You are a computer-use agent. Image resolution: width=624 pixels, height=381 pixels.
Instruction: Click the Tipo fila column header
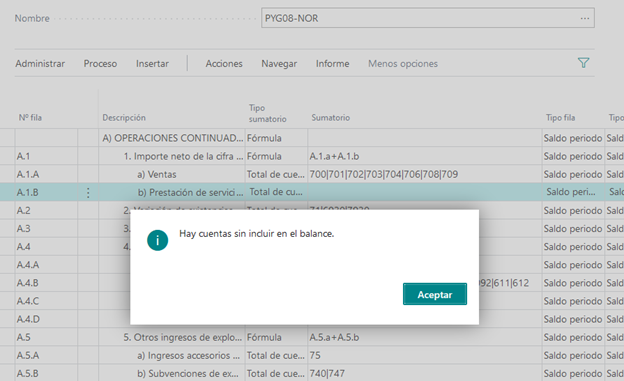click(560, 118)
